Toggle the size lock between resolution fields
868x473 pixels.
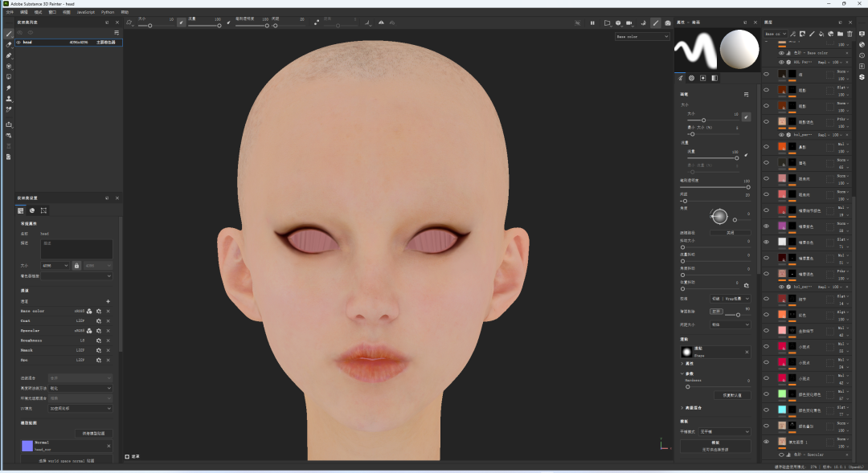click(x=76, y=266)
